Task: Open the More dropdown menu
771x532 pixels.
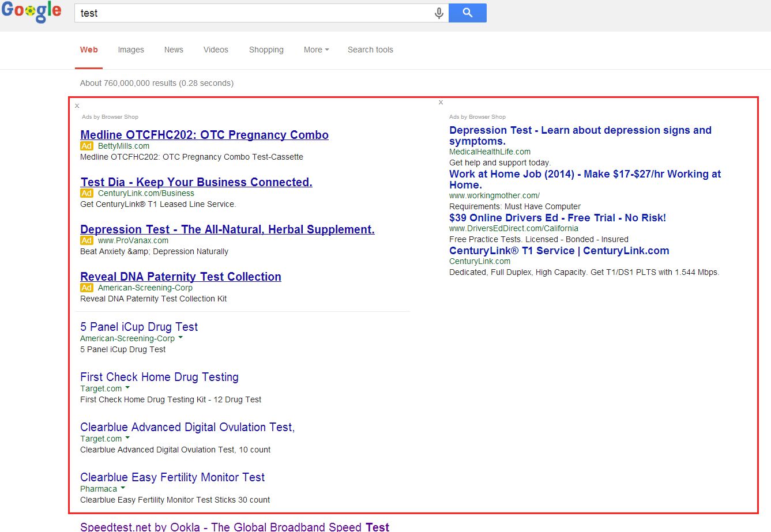Action: pos(316,50)
